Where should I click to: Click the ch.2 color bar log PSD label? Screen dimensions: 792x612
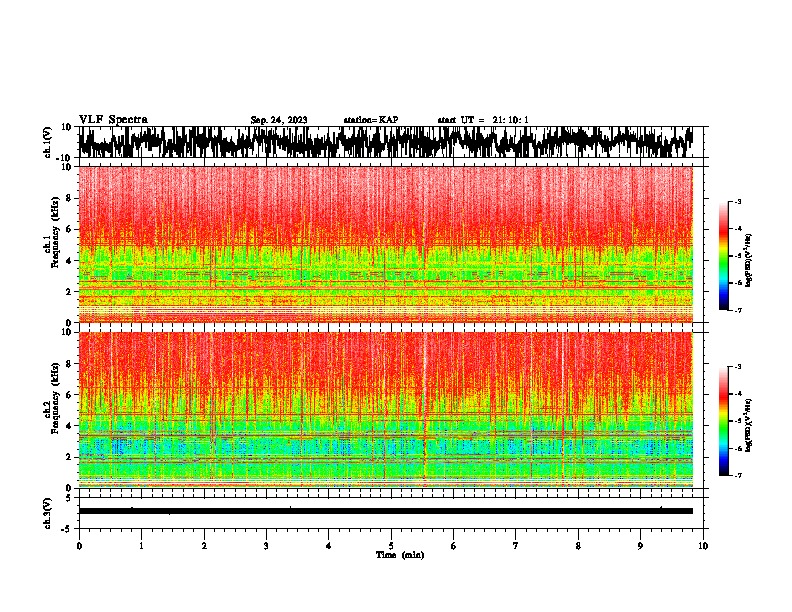[749, 425]
